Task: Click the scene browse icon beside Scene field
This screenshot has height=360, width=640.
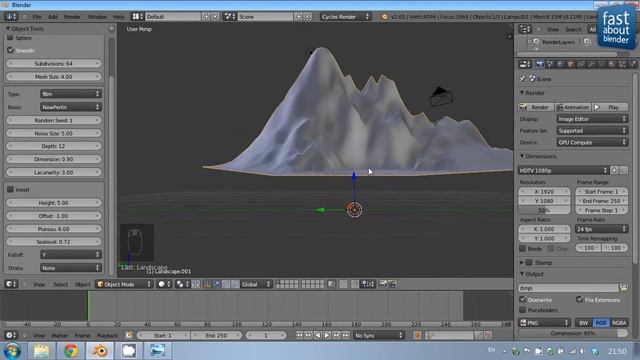Action: pyautogui.click(x=229, y=17)
